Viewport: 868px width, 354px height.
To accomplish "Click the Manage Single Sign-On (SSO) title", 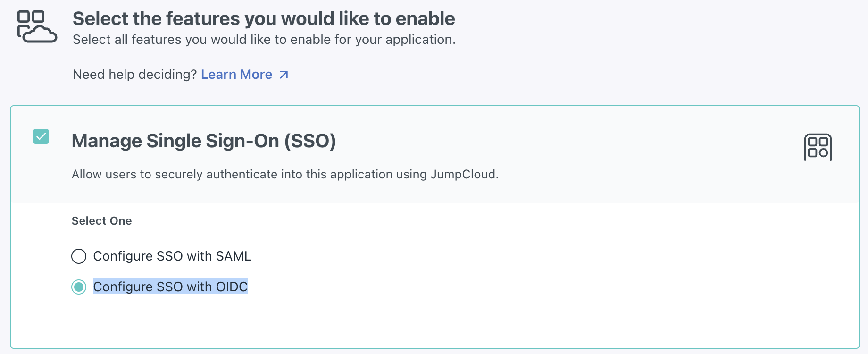I will (203, 141).
